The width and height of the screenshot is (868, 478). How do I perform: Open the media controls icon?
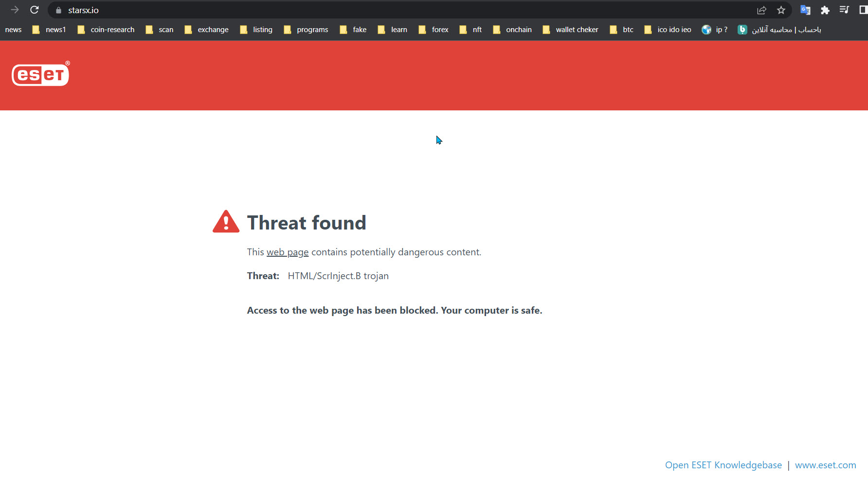click(x=844, y=10)
